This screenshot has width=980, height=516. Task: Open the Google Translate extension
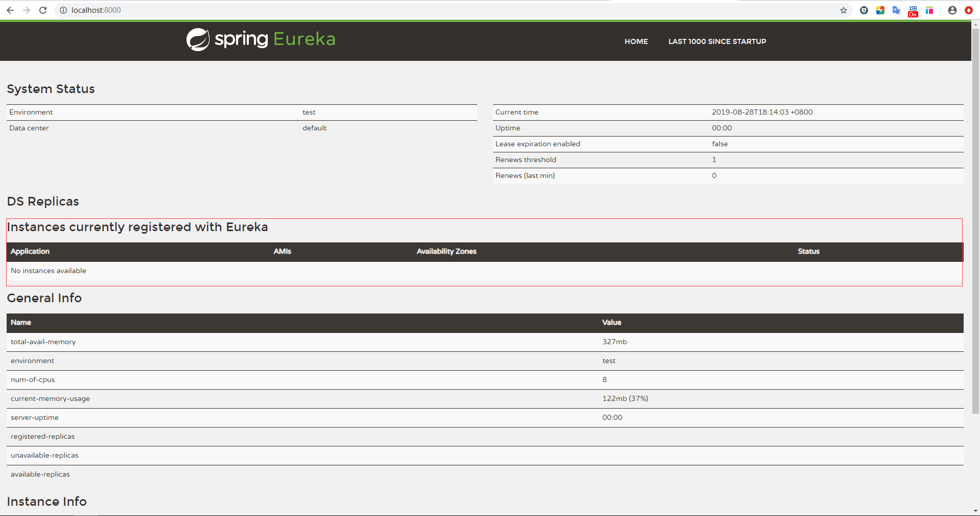[x=897, y=10]
